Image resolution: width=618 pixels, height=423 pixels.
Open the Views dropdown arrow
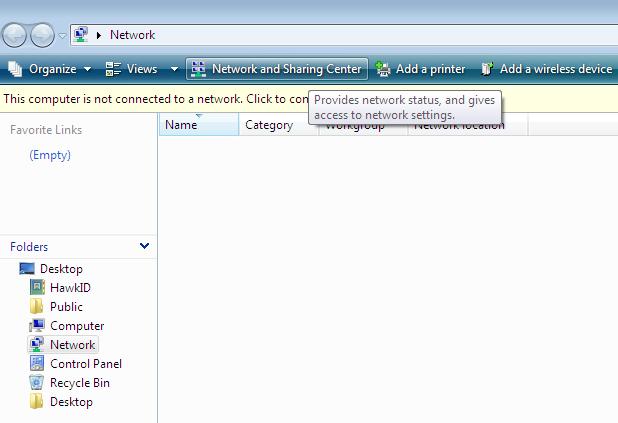[174, 69]
